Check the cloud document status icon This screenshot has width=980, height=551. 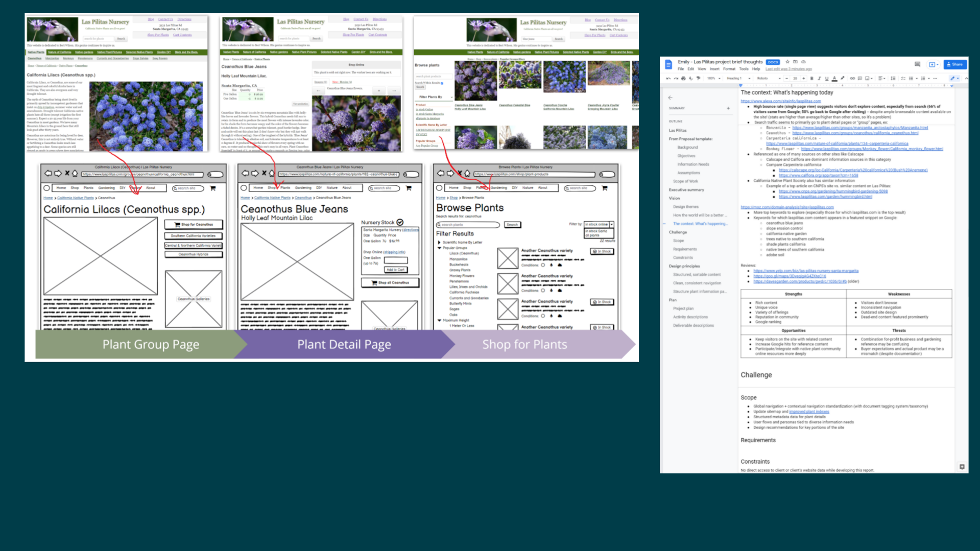tap(803, 62)
